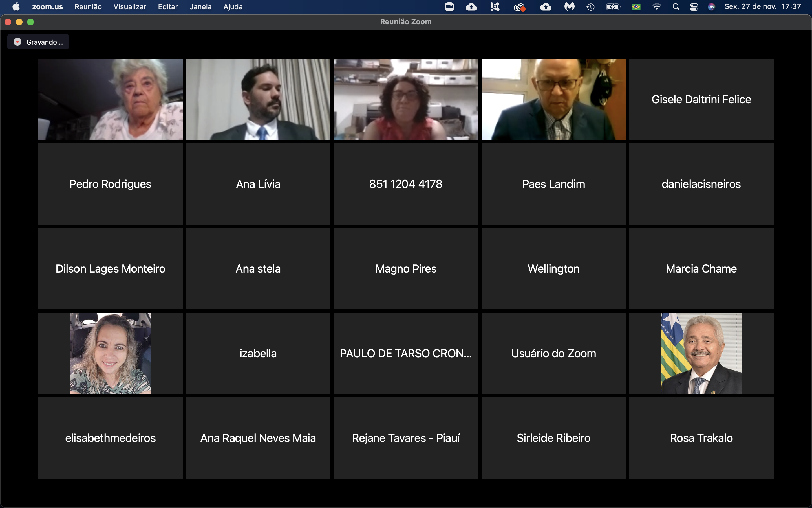This screenshot has height=508, width=812.
Task: Click the cloud upload icon right of Zoom icon
Action: click(471, 7)
